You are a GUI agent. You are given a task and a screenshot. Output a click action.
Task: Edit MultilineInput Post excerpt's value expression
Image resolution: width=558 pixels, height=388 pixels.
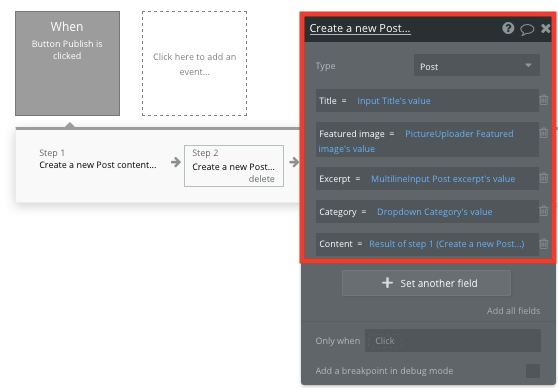(x=443, y=179)
